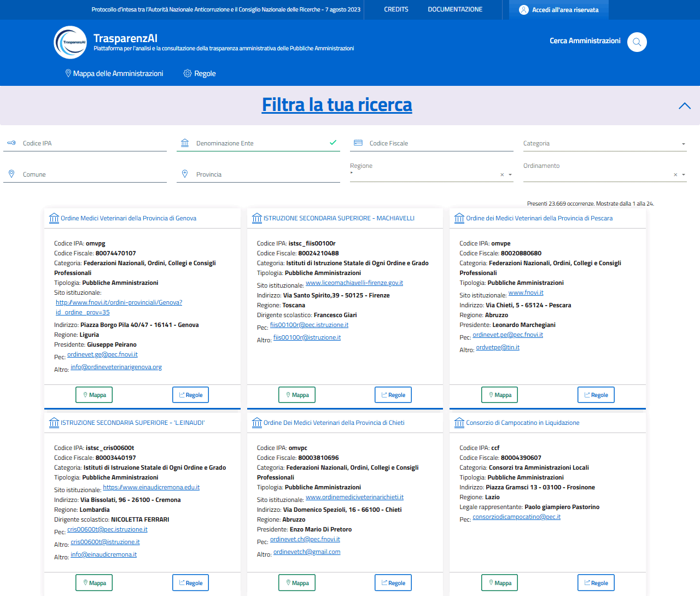This screenshot has width=700, height=596.
Task: Click Mappa button on Veterinari Pescara card
Action: coord(500,395)
